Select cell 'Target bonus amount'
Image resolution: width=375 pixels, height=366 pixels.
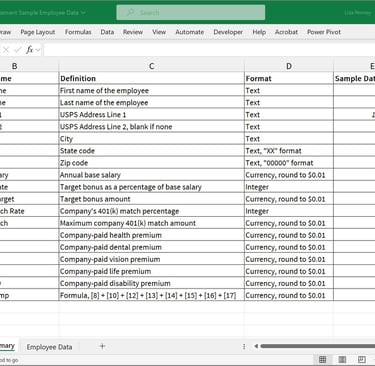pyautogui.click(x=152, y=199)
